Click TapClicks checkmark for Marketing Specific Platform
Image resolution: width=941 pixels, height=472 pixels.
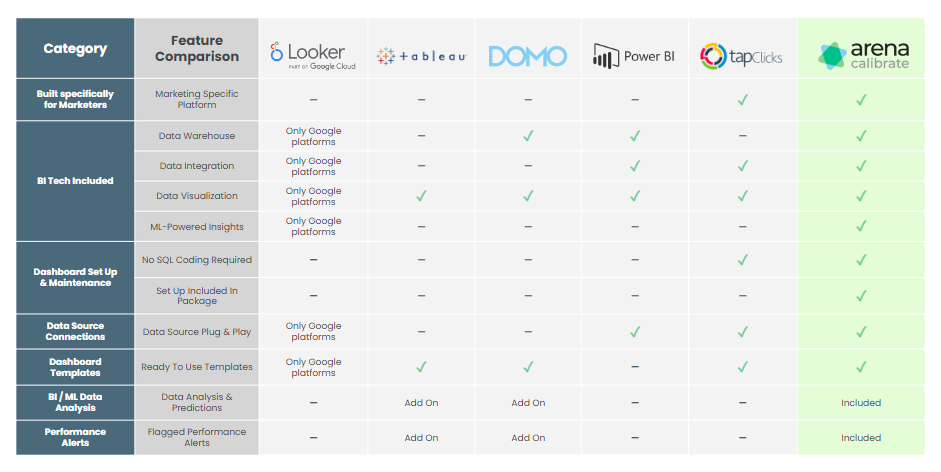point(742,100)
